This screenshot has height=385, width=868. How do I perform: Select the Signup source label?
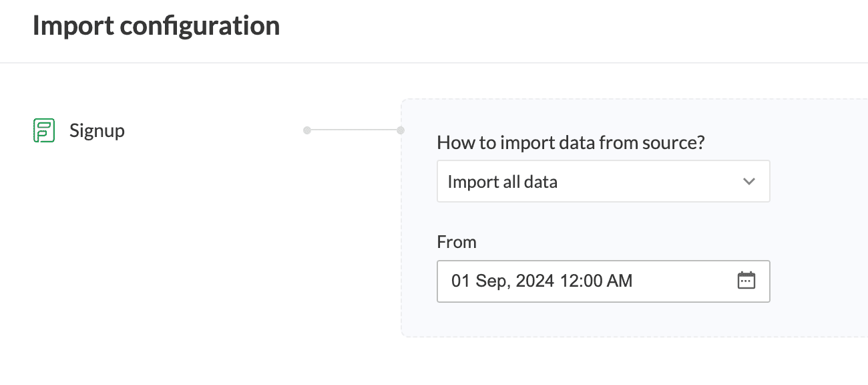click(97, 130)
